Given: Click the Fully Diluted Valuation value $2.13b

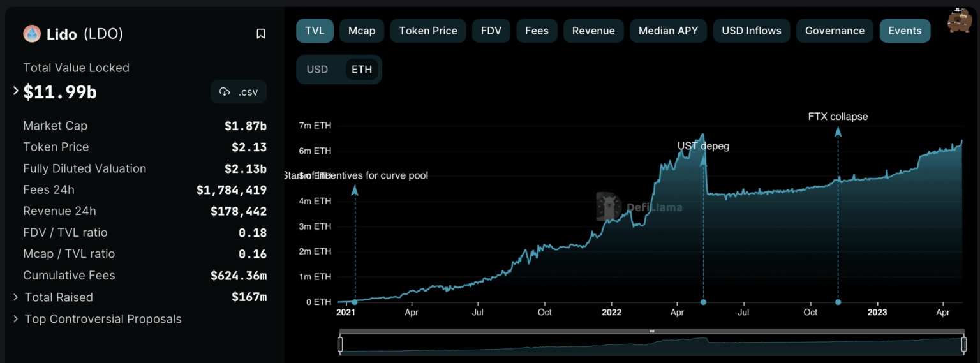Looking at the screenshot, I should (246, 168).
